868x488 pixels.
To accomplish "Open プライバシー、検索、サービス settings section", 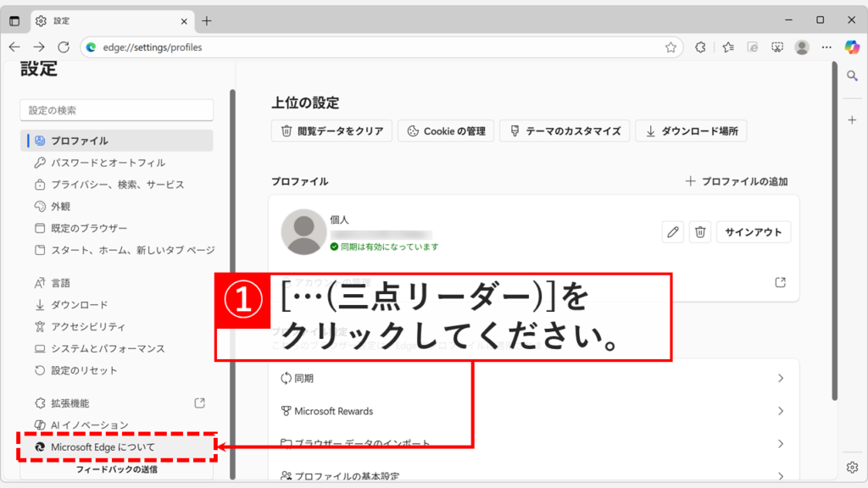I will 117,185.
